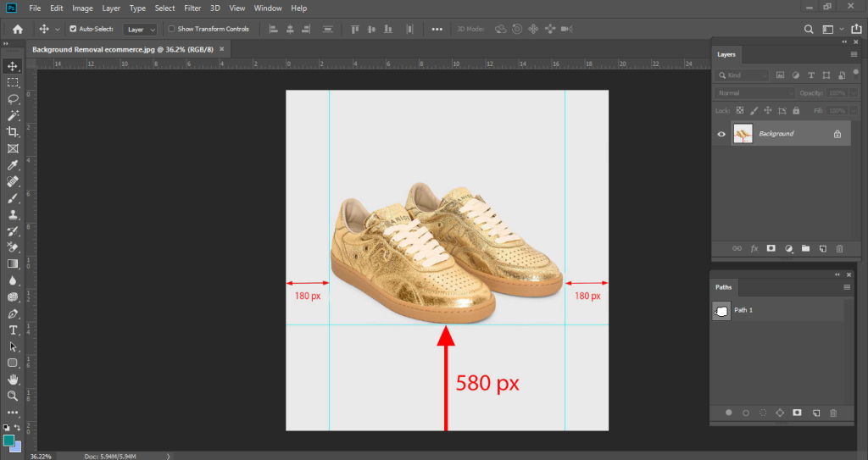Image resolution: width=868 pixels, height=460 pixels.
Task: Toggle lock position icon
Action: pos(768,111)
